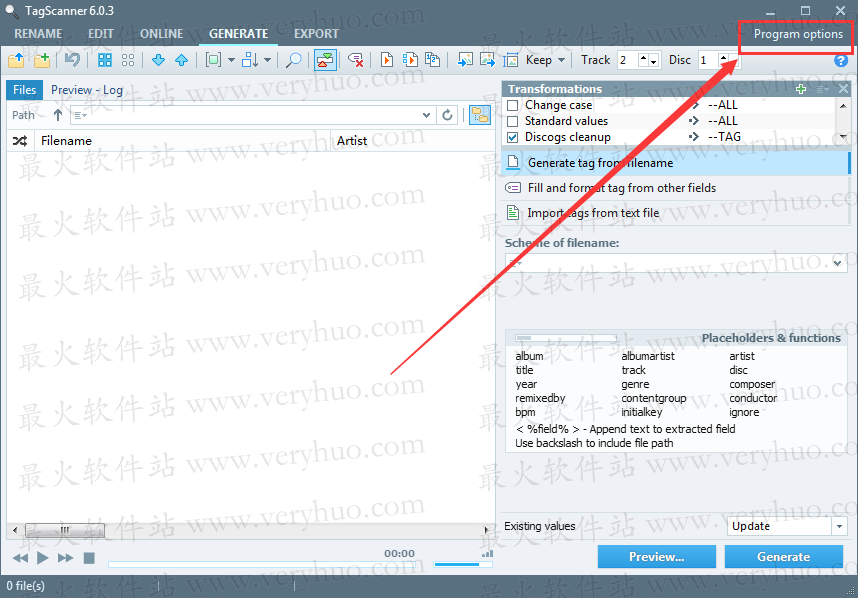Screen dimensions: 858x598
Task: Click the blue volume slider
Action: point(463,564)
